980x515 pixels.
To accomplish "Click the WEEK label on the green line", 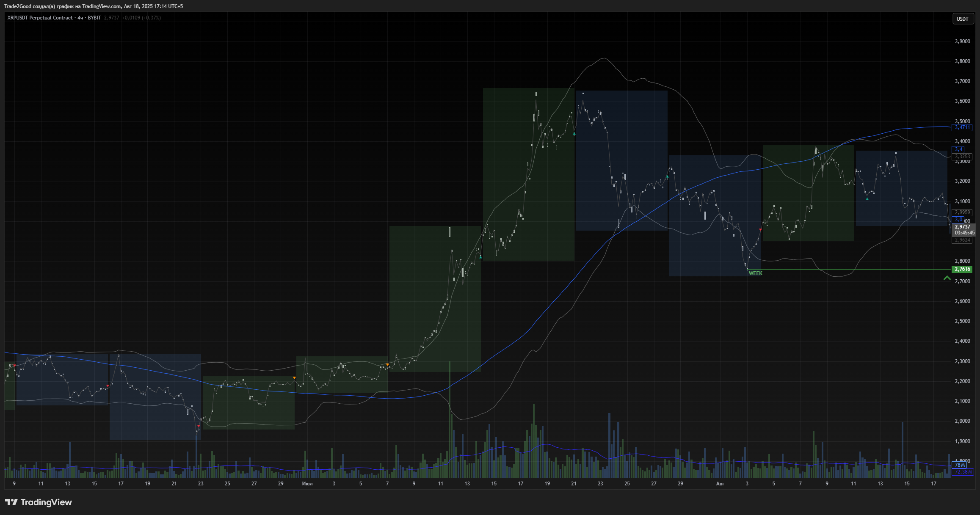I will point(755,273).
